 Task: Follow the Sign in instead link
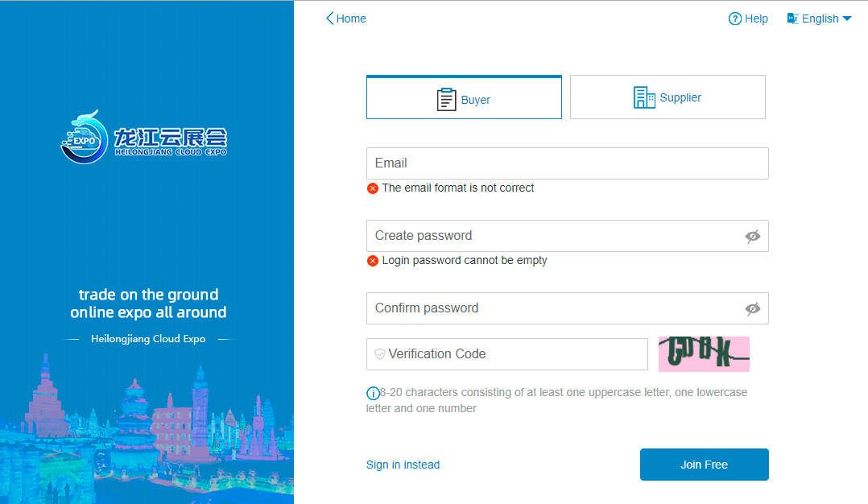pos(403,465)
